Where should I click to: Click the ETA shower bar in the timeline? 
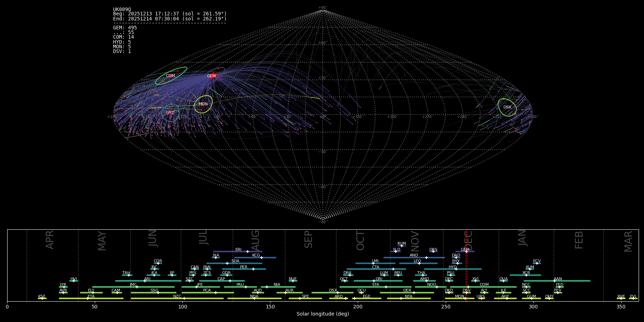point(91,298)
